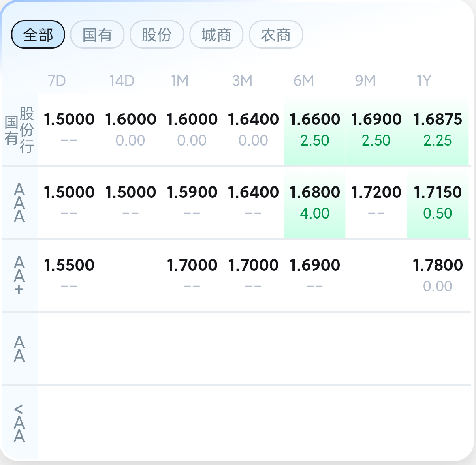Viewport: 476px width, 465px height.
Task: Click the 1.6600 rate under 6M
Action: pos(315,119)
